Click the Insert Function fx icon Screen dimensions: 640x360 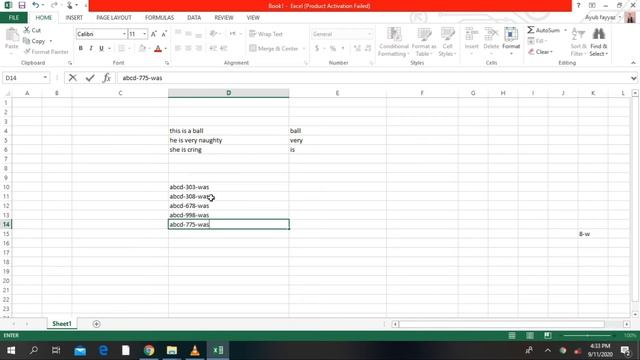click(107, 78)
